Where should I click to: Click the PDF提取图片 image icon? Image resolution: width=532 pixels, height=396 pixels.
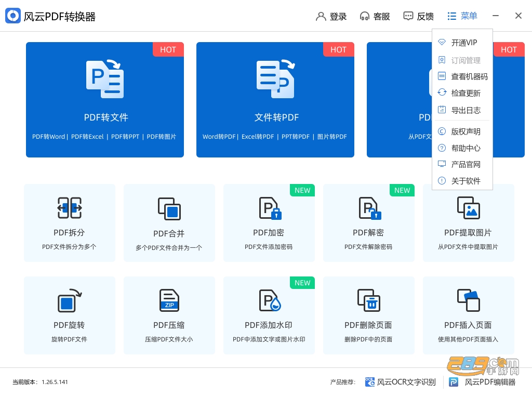coord(469,208)
